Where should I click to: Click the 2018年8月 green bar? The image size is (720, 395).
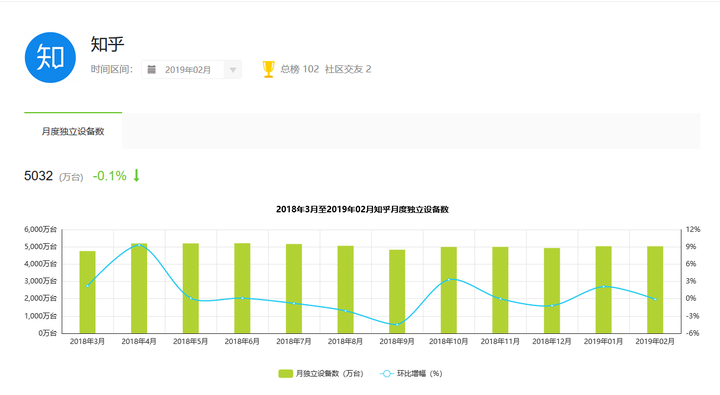[345, 289]
